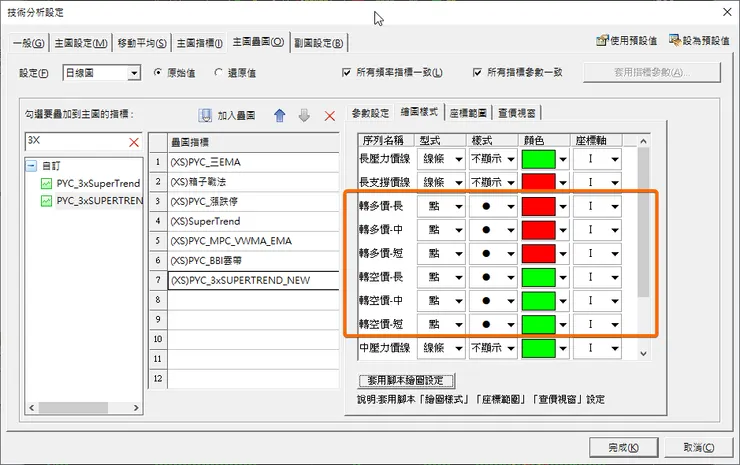740x465 pixels.
Task: Click 取消(C) button
Action: 698,447
